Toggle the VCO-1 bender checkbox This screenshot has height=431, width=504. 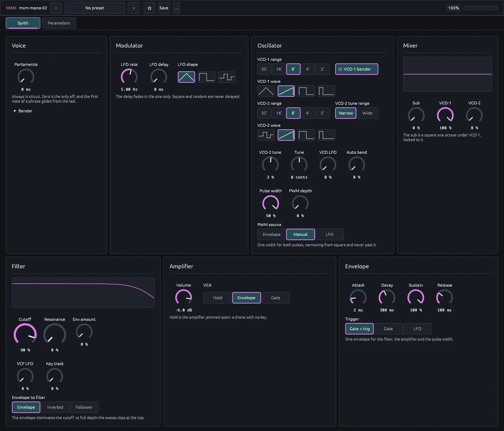[357, 69]
